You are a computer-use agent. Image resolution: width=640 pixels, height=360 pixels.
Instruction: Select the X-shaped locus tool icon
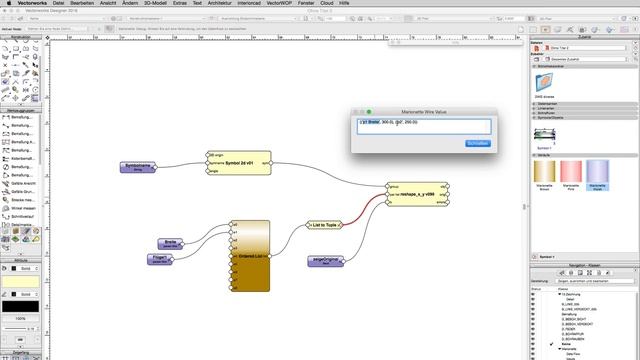point(5,65)
